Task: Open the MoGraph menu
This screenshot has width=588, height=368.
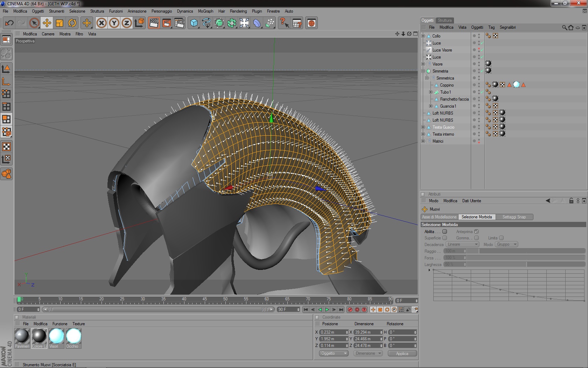Action: [x=205, y=11]
